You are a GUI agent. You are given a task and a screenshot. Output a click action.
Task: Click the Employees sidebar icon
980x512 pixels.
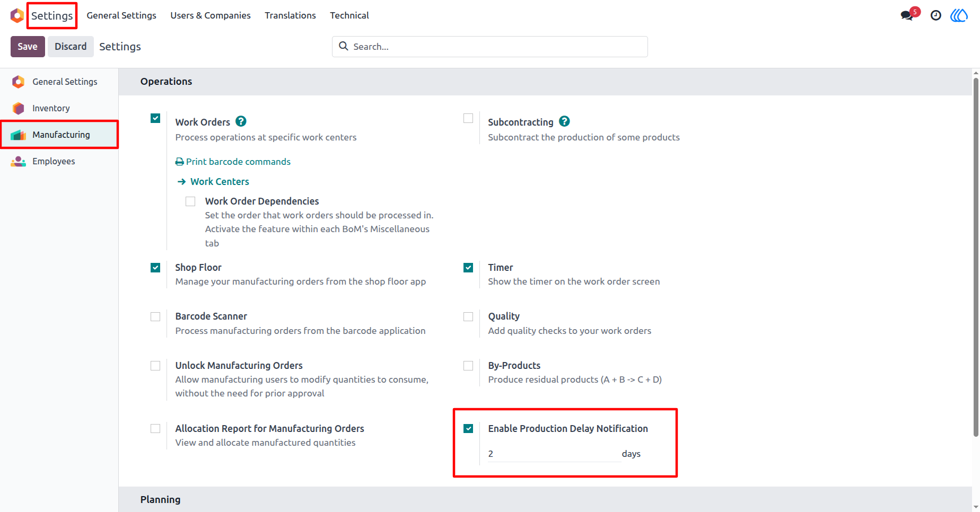click(x=19, y=161)
